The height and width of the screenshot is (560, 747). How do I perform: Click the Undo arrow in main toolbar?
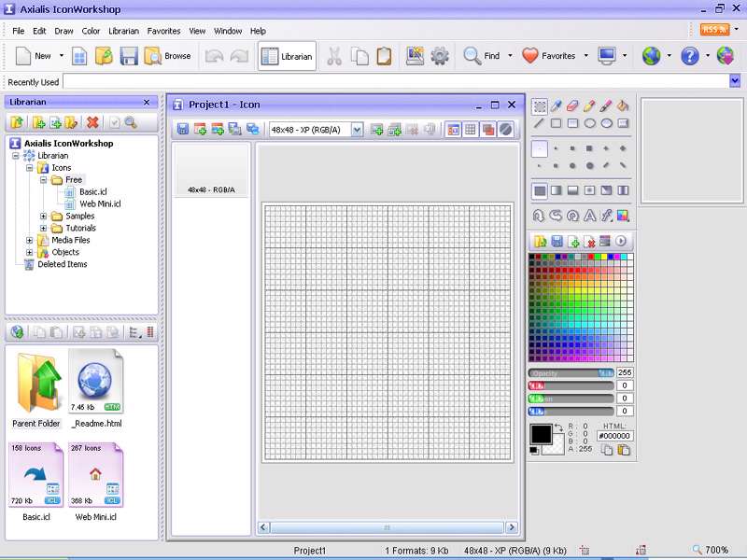coord(214,56)
